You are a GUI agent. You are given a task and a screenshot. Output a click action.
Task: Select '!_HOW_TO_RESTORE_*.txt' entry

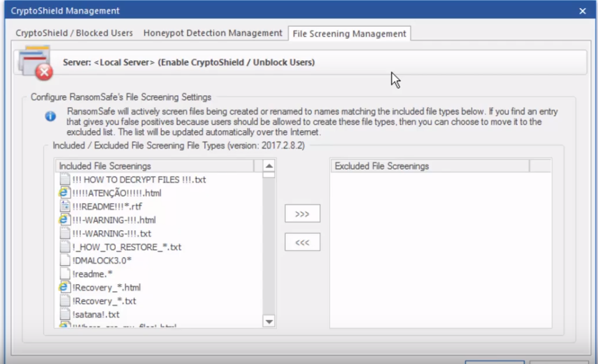coord(121,247)
